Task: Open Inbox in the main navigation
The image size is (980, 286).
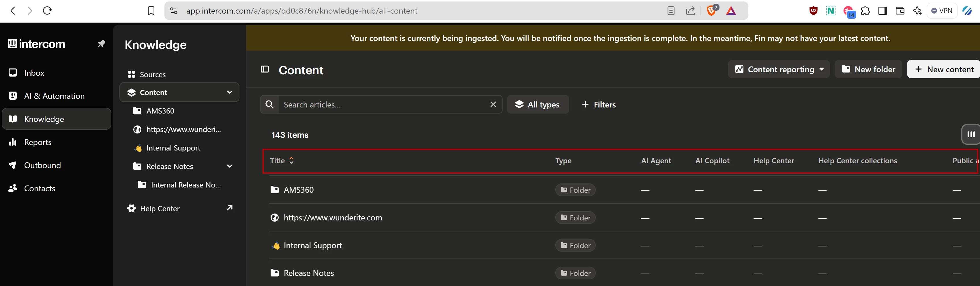Action: 57,73
